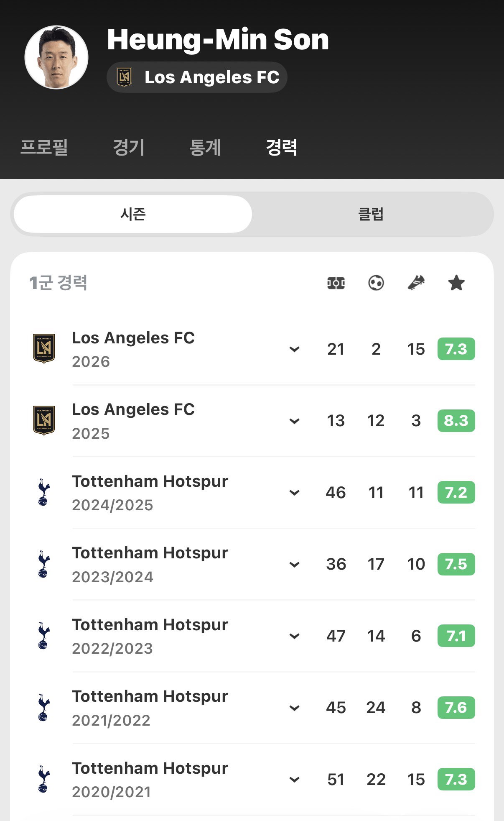The image size is (504, 821).
Task: Switch to the 클럽 segment
Action: [371, 214]
